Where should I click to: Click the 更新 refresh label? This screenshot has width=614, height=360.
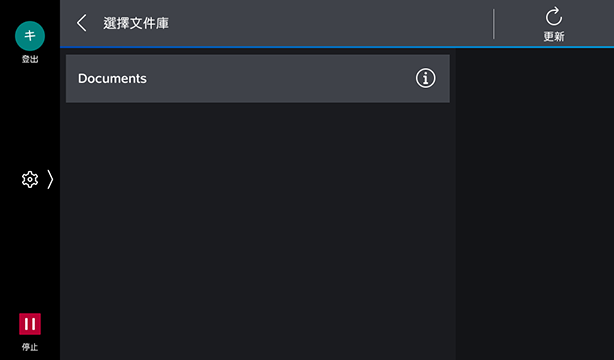[554, 36]
